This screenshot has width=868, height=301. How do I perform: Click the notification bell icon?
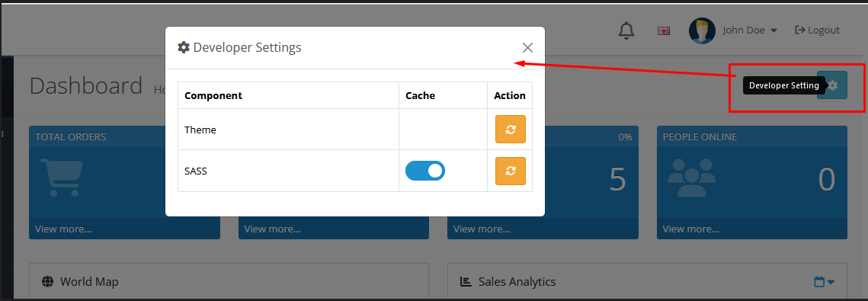[626, 30]
